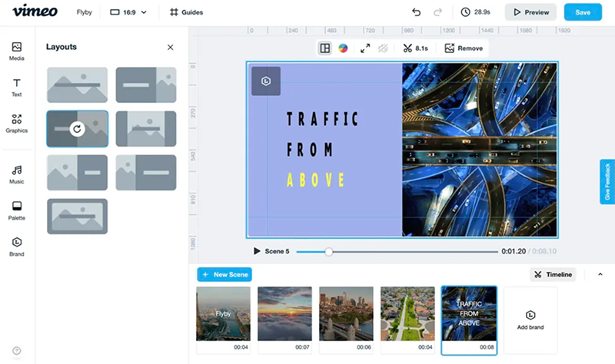Click the Preview button
The image size is (615, 364).
[530, 12]
